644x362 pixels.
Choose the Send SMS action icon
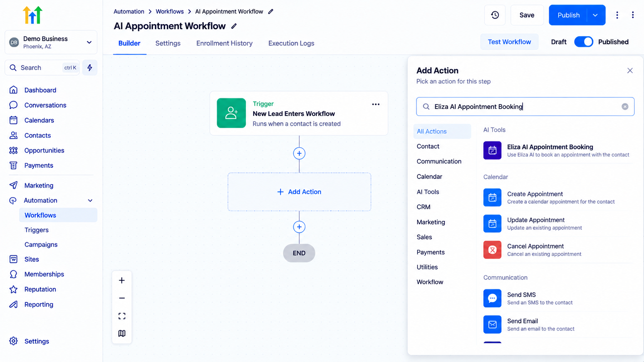point(492,298)
